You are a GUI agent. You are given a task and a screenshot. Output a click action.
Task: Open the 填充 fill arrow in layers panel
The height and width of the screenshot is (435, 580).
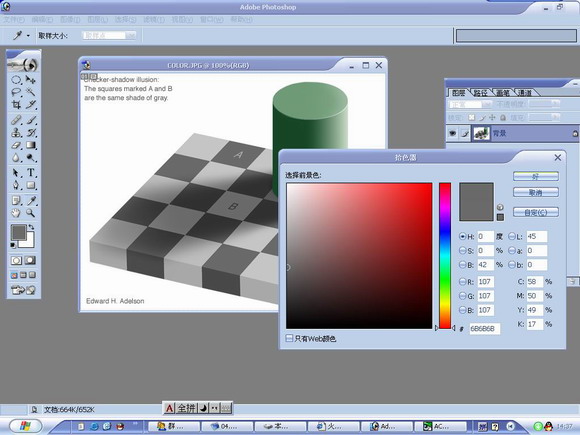[x=555, y=117]
